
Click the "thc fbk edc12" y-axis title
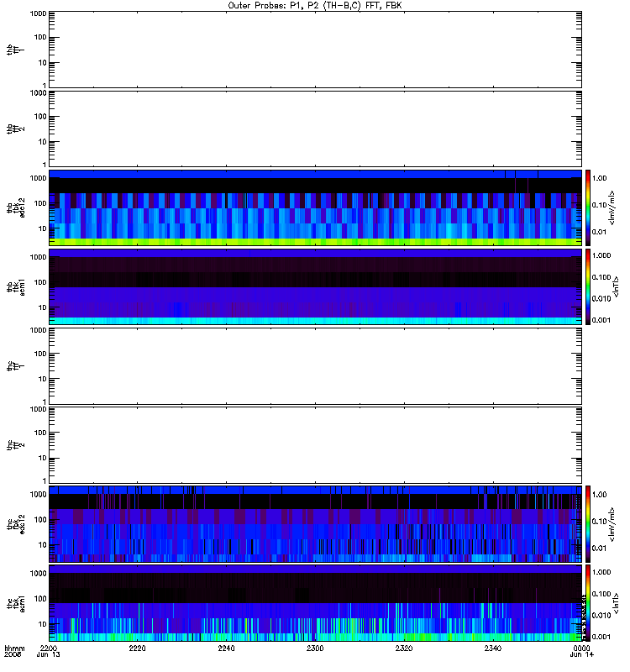click(15, 523)
